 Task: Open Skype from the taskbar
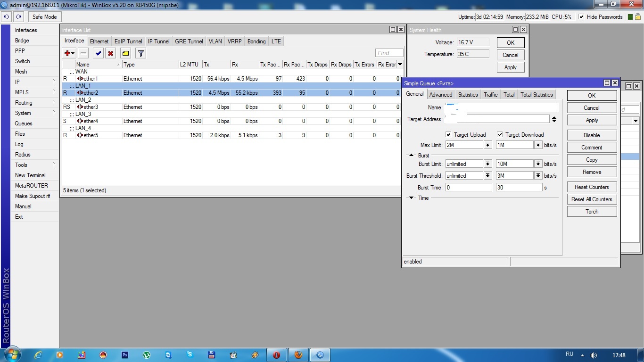click(x=190, y=355)
